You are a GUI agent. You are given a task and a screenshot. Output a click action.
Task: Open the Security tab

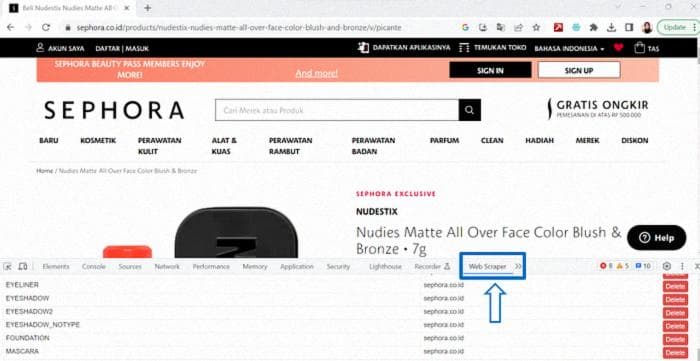tap(338, 267)
